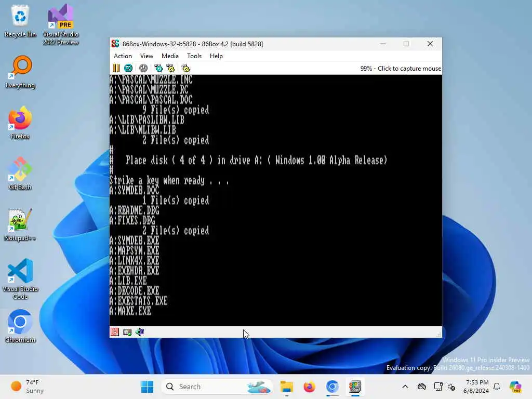Select Visual Studio 2022 Preview shortcut
532x399 pixels.
[61, 25]
